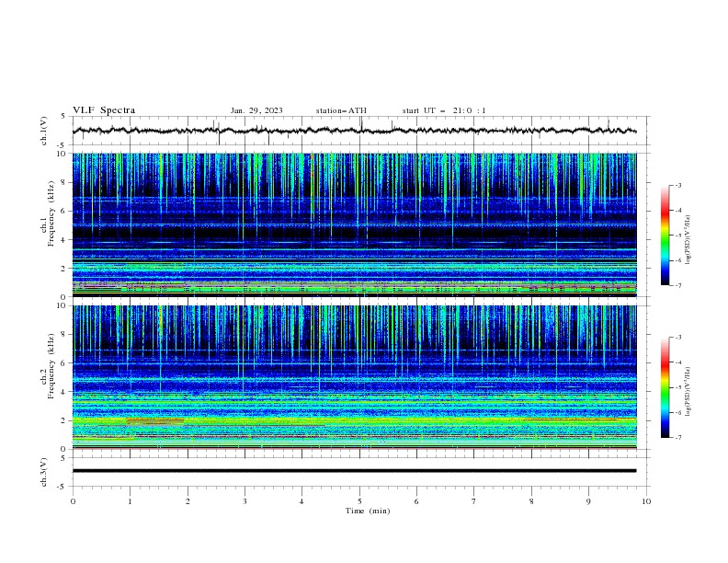728x563 pixels.
Task: Click the ch.1 voltage waveform trace
Action: pyautogui.click(x=354, y=131)
